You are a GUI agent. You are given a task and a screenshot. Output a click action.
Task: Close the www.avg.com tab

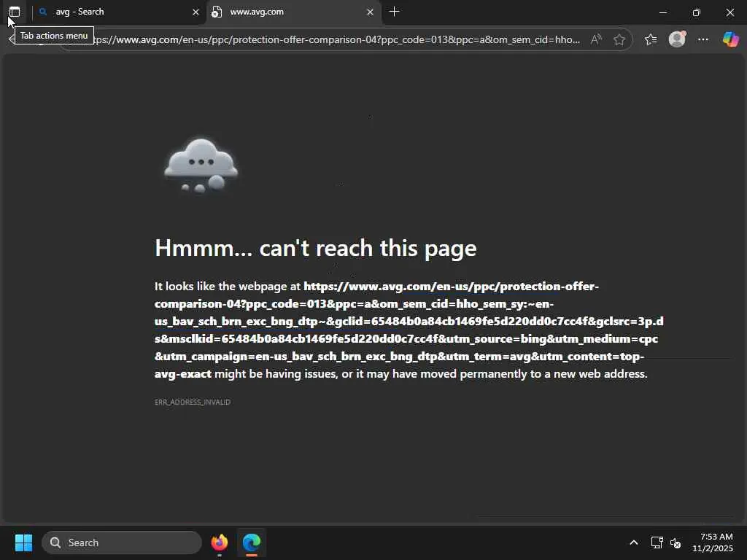tap(370, 12)
